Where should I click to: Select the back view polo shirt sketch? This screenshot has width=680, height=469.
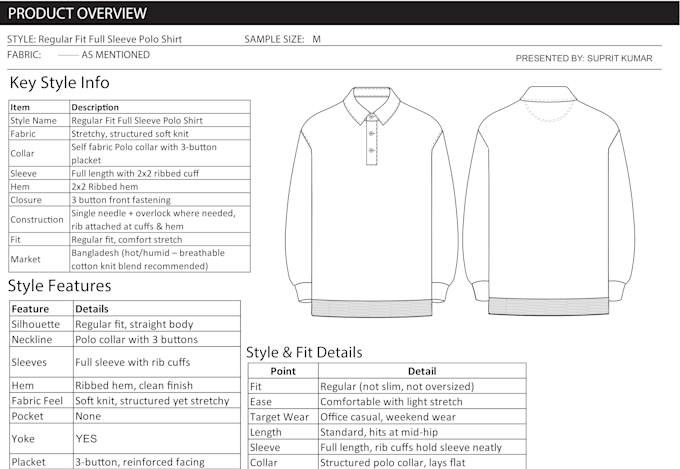tap(549, 200)
